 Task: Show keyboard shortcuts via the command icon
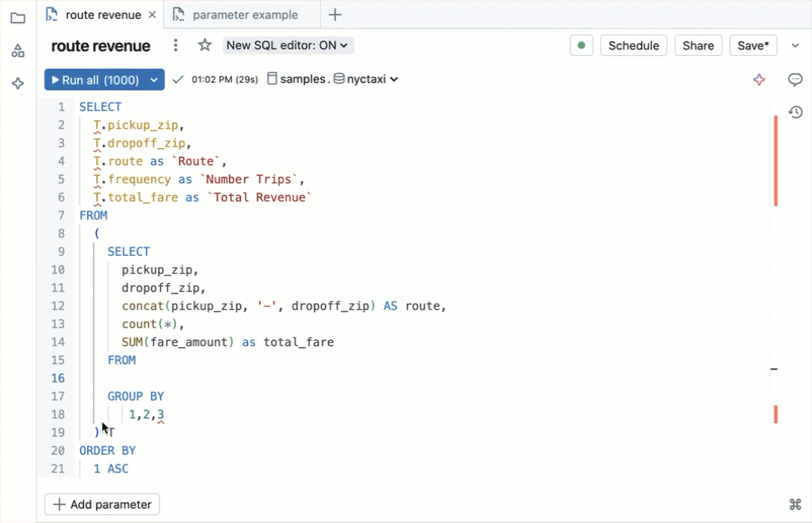click(794, 503)
